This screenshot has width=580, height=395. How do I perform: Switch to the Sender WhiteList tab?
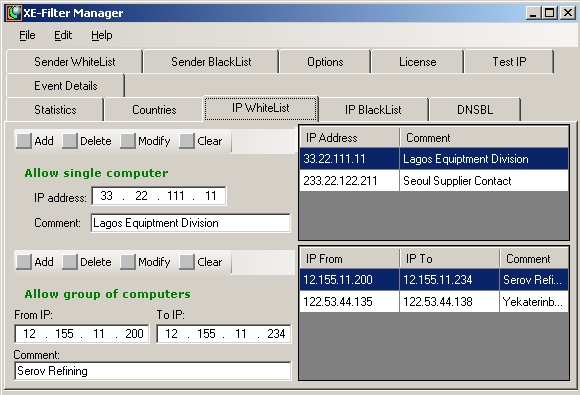[74, 61]
